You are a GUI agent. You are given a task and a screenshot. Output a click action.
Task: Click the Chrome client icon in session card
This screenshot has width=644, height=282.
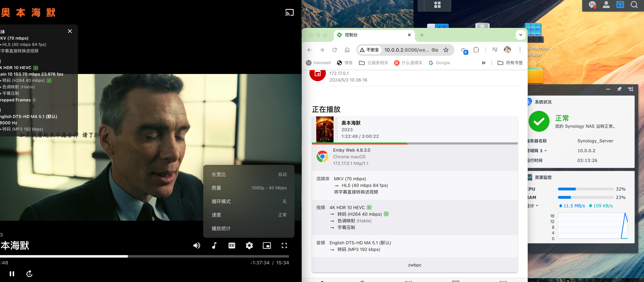pyautogui.click(x=322, y=157)
